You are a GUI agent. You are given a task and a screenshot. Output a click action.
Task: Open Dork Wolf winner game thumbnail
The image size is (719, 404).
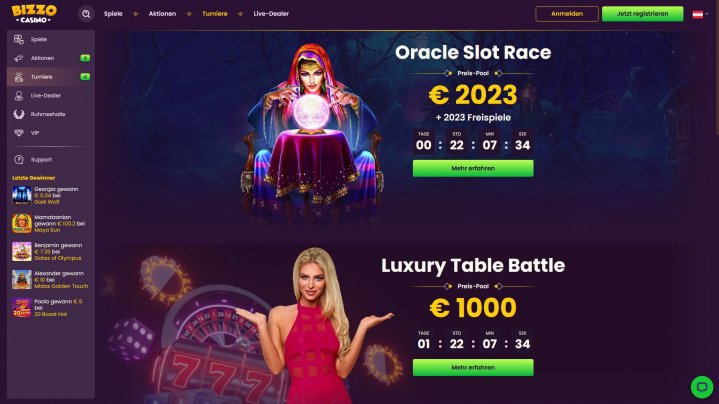coord(22,195)
